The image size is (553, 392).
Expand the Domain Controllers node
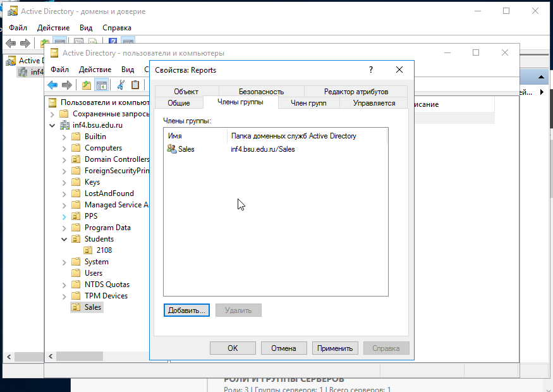point(64,159)
